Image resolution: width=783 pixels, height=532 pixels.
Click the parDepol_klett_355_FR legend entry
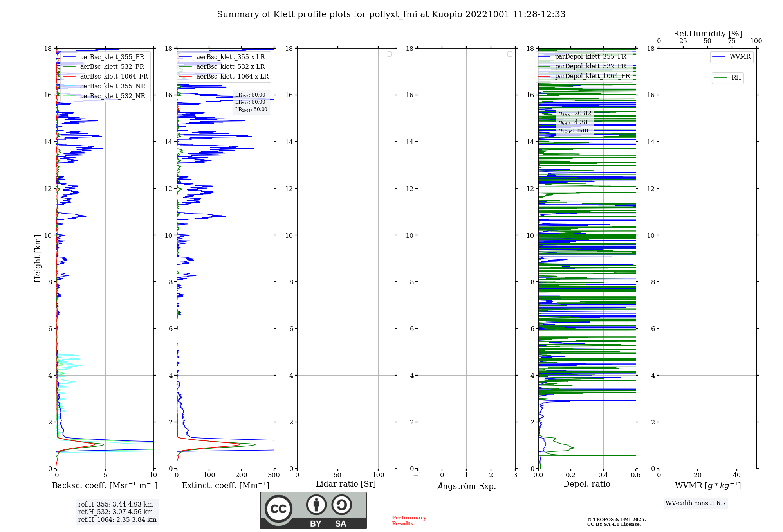coord(582,56)
